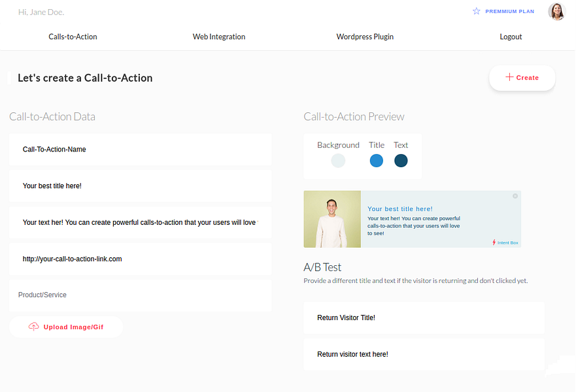Focus the Call-To-Action-Name field

pos(141,150)
